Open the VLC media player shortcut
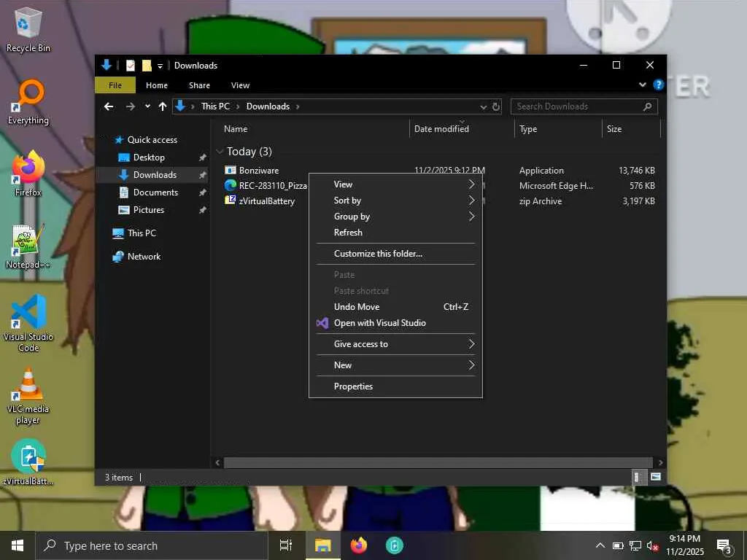The width and height of the screenshot is (747, 560). (x=28, y=396)
